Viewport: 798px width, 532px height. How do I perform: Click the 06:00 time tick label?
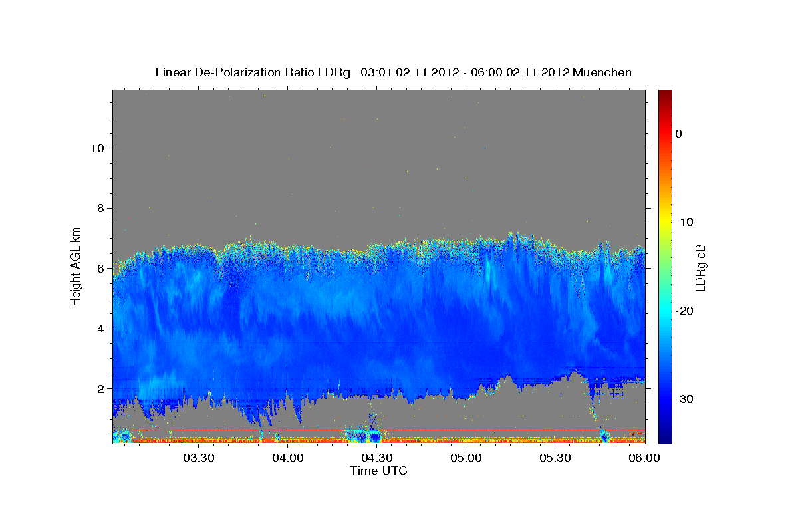tap(644, 458)
